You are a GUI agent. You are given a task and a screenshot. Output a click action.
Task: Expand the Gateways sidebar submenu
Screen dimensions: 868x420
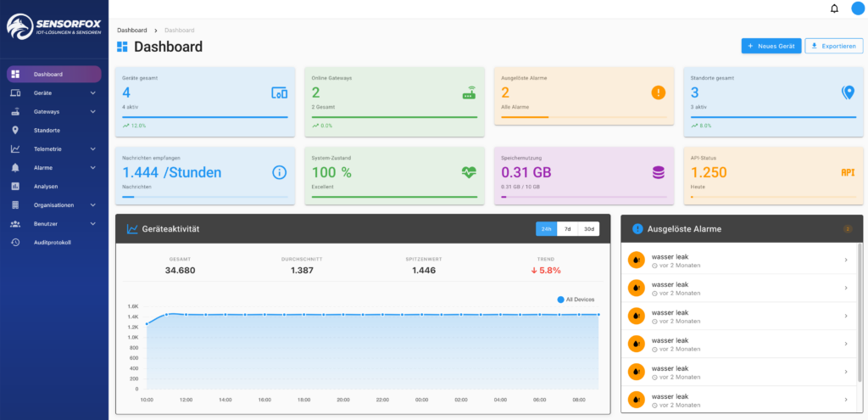point(53,111)
